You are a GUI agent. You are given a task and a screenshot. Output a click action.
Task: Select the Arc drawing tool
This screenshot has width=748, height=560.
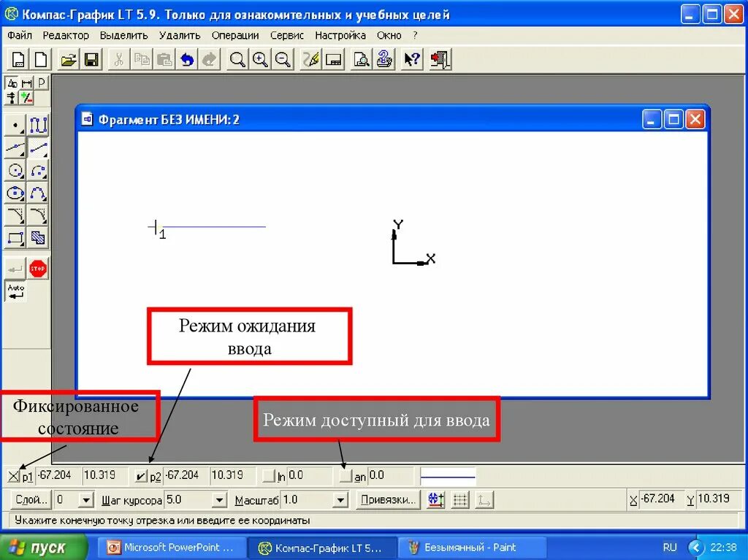38,170
